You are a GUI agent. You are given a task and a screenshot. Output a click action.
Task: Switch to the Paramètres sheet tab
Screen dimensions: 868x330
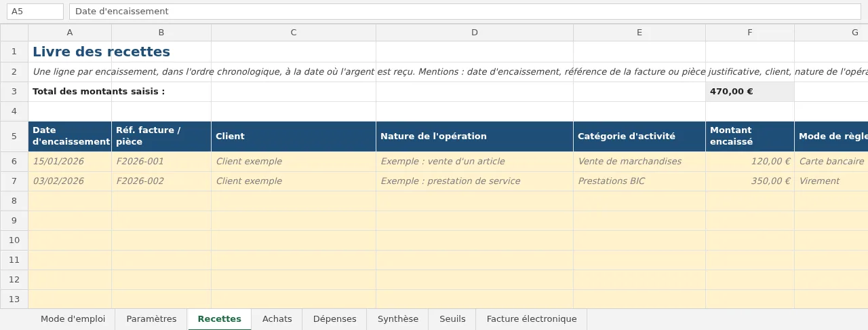click(151, 319)
